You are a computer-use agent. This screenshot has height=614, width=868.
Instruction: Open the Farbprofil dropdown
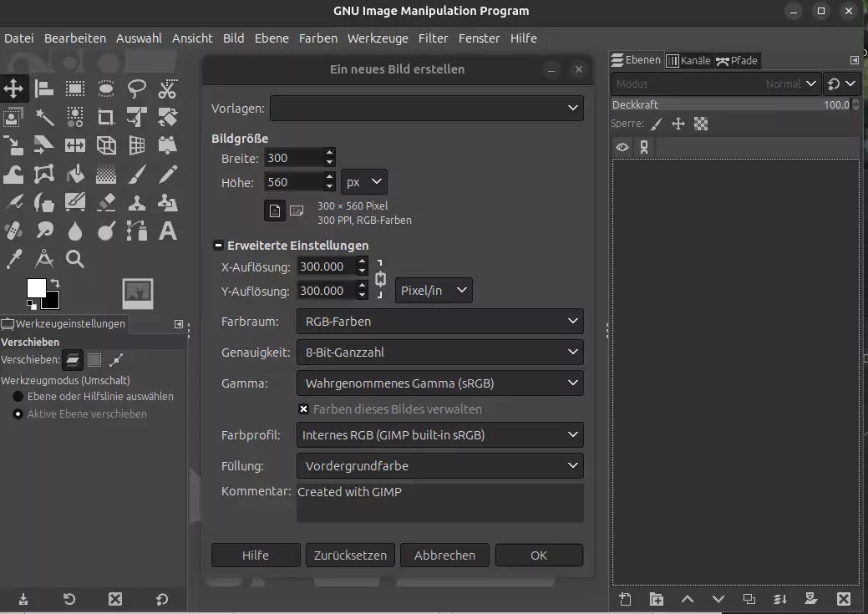click(x=440, y=434)
